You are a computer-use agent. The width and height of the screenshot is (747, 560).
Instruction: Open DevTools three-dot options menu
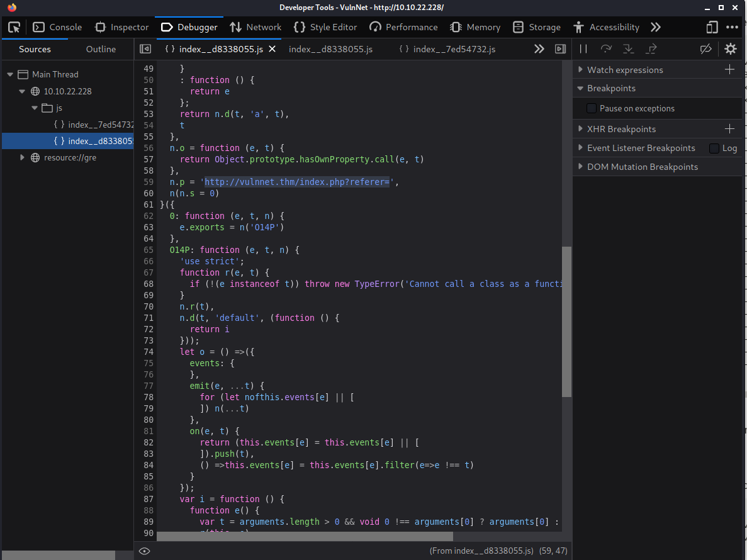[733, 27]
